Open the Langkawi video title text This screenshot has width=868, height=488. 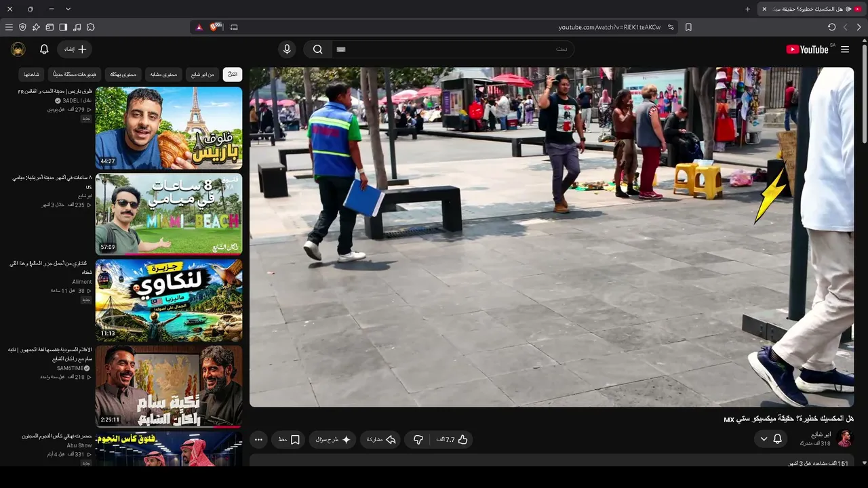coord(51,267)
